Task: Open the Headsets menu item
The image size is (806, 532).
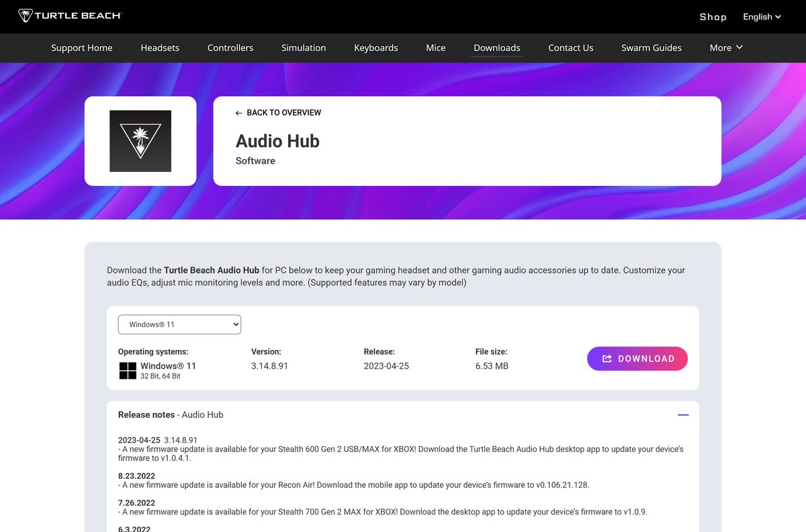Action: (x=160, y=48)
